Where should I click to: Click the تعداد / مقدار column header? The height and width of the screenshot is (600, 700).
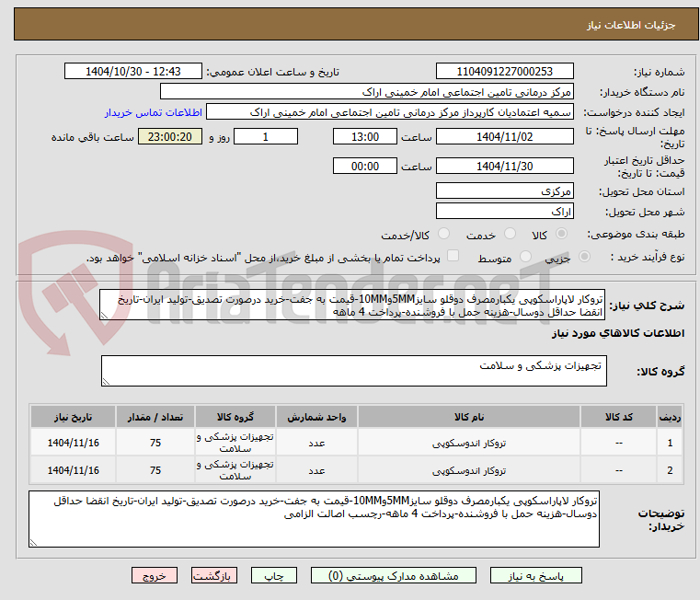click(x=155, y=417)
